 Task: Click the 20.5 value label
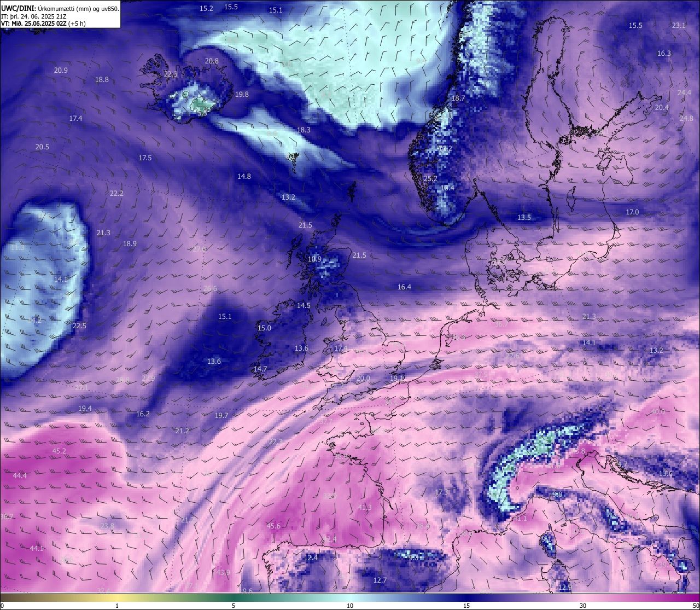point(42,147)
